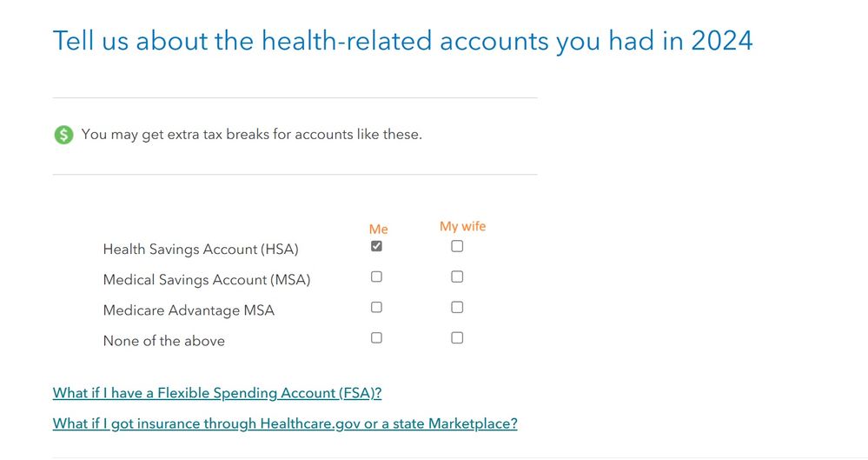
Task: Check Medical Savings Account for Me
Action: coord(376,277)
